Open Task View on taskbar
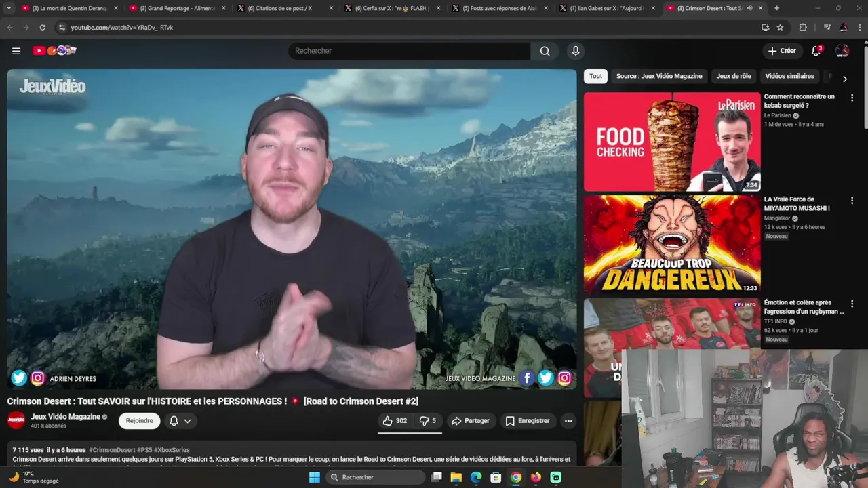 437,477
